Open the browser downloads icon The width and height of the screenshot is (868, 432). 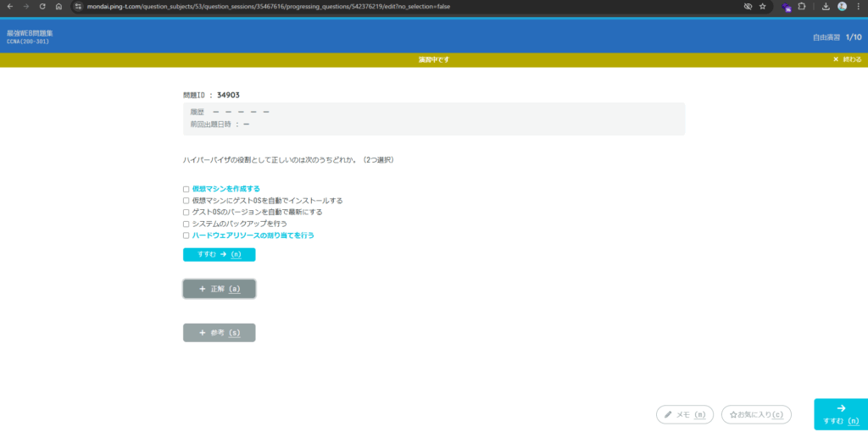pyautogui.click(x=826, y=6)
